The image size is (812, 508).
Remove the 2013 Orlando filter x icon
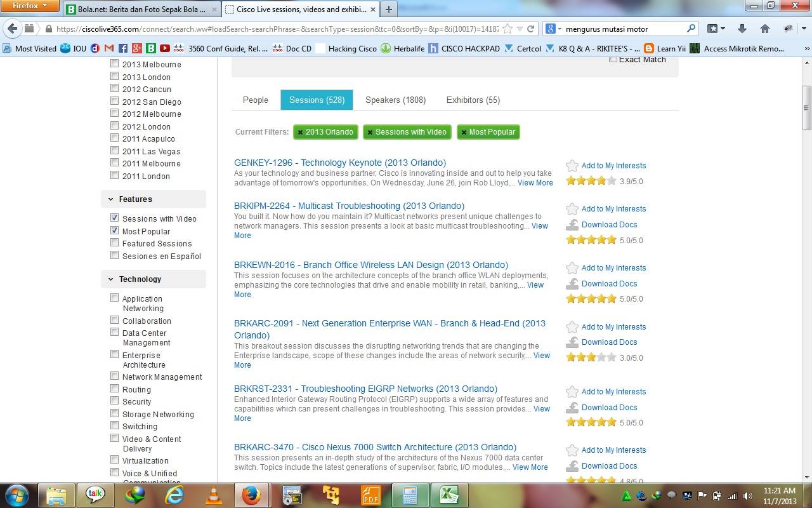300,132
